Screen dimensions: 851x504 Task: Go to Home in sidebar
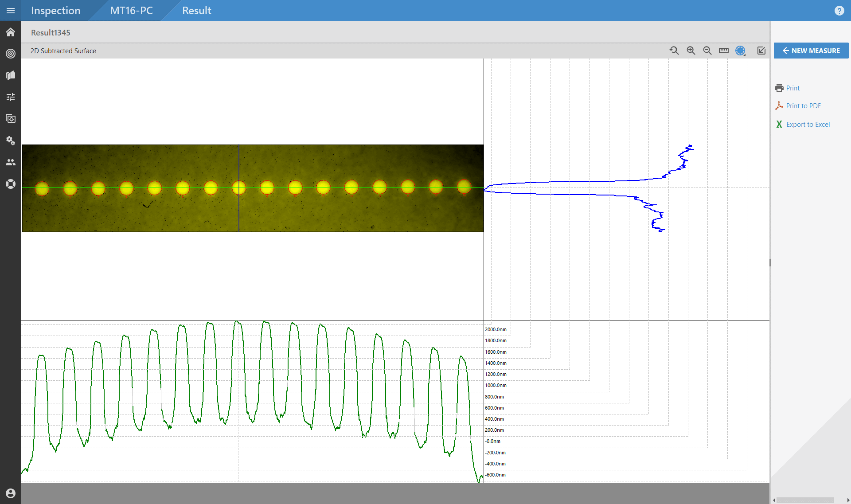coord(11,32)
